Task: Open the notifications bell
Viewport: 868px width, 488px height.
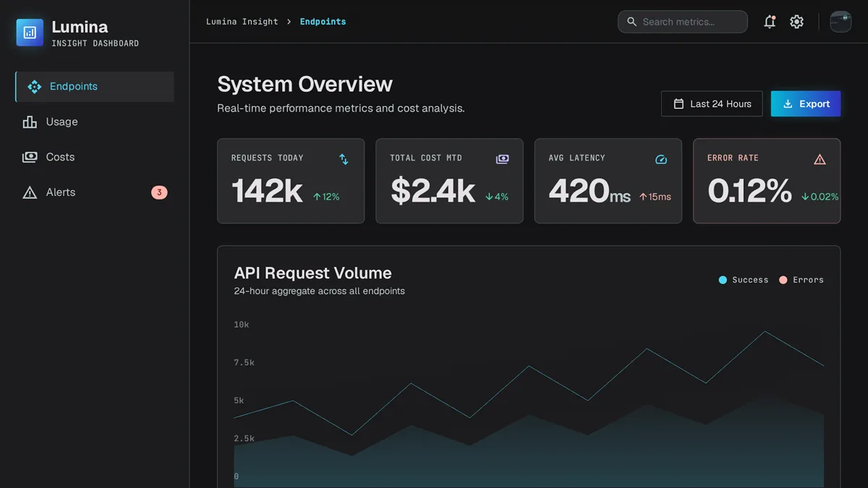Action: coord(770,22)
